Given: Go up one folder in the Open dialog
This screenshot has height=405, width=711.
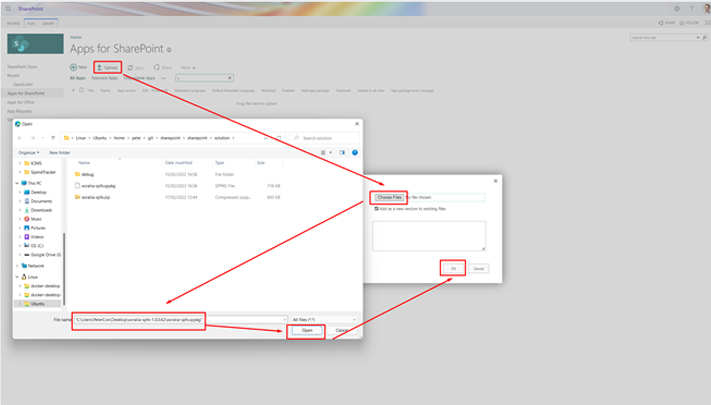Looking at the screenshot, I should click(x=53, y=138).
